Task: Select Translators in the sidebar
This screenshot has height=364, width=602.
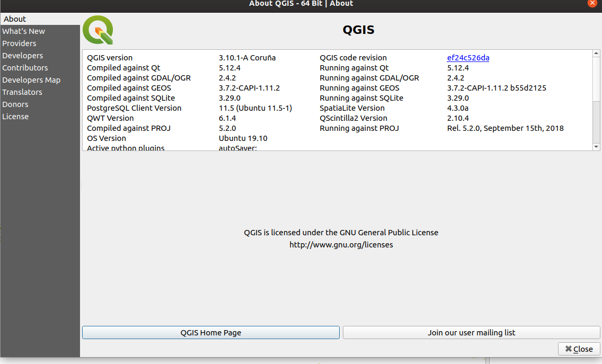Action: click(22, 92)
